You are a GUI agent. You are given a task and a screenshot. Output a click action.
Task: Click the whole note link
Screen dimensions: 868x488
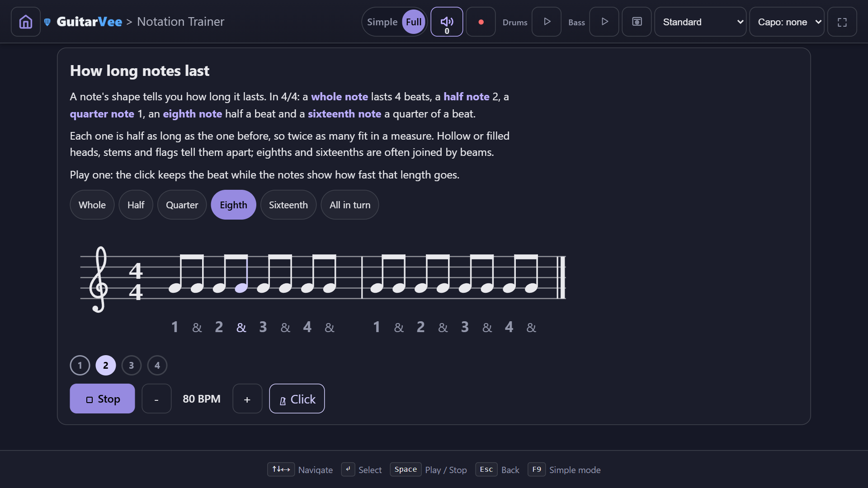click(x=340, y=97)
